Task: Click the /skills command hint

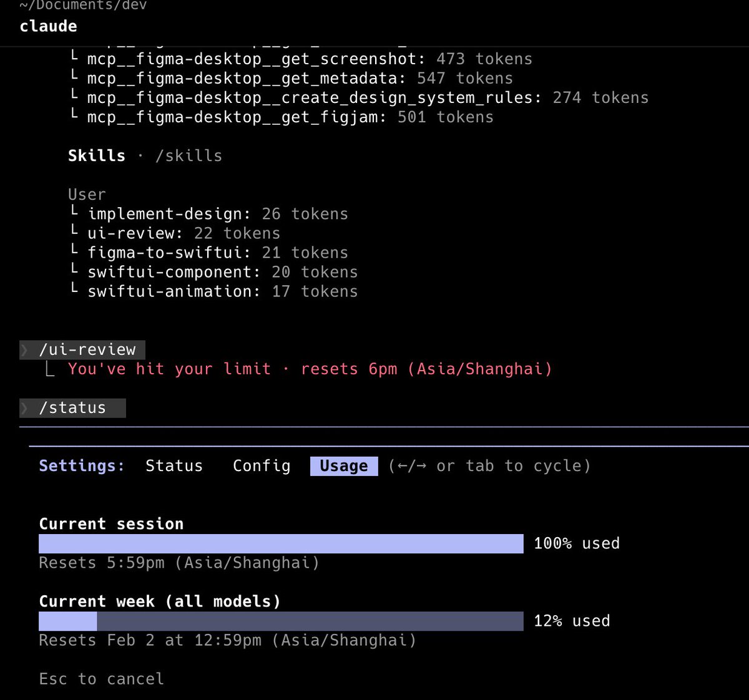Action: point(189,156)
